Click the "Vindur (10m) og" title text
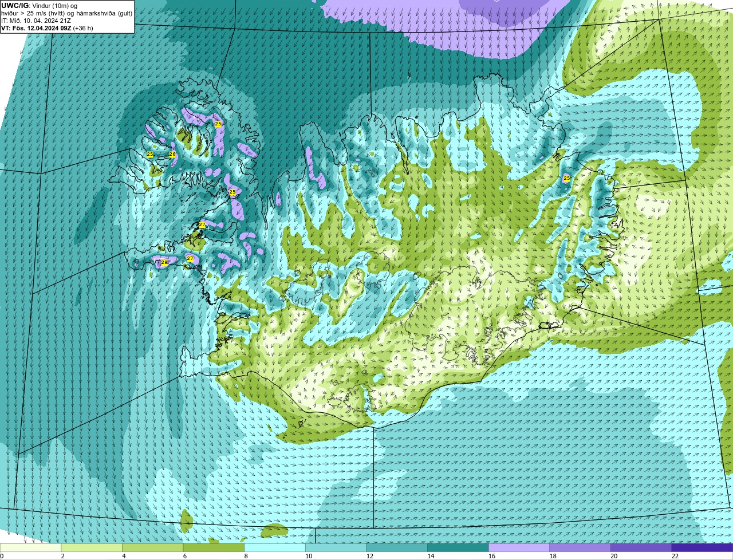Image resolution: width=733 pixels, height=560 pixels. pos(55,5)
